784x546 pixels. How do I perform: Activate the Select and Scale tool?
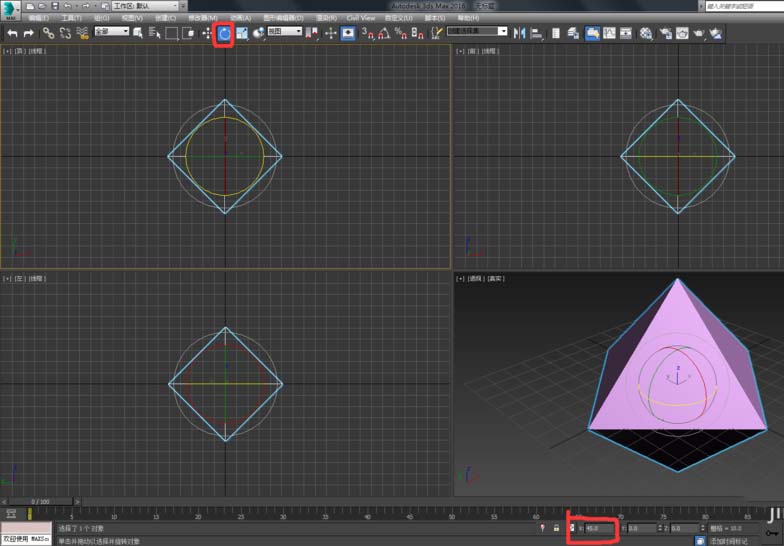[x=242, y=34]
